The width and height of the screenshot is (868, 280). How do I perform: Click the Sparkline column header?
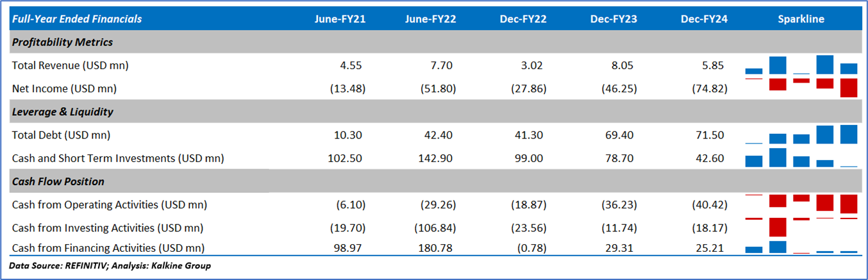(801, 19)
